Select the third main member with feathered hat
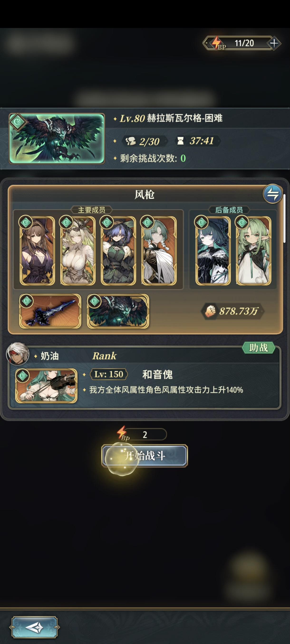This screenshot has width=290, height=644. pyautogui.click(x=118, y=250)
